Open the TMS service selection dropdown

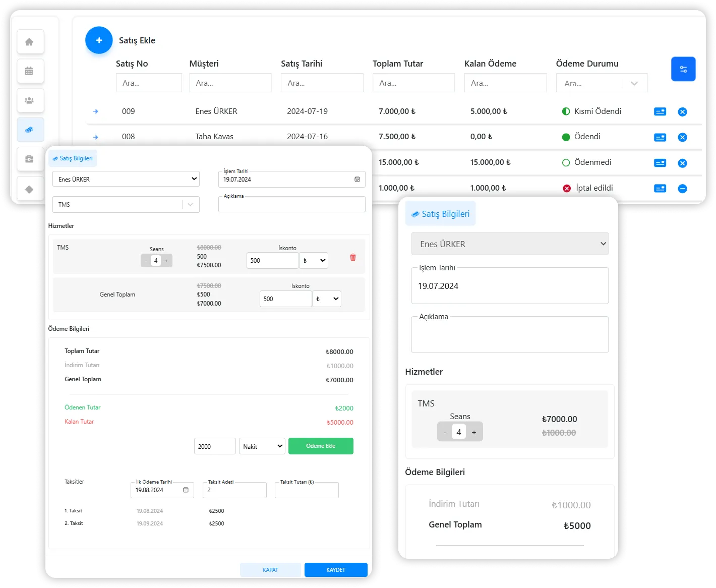point(190,204)
